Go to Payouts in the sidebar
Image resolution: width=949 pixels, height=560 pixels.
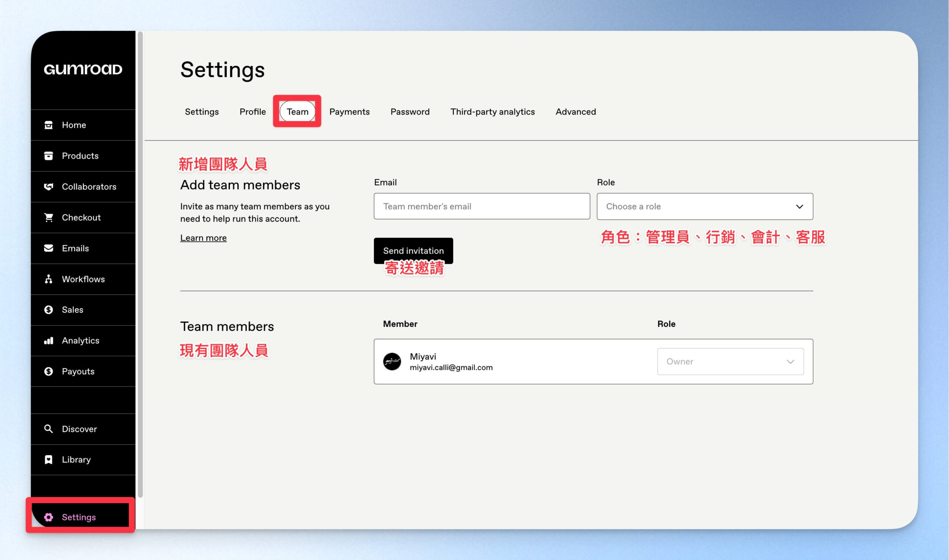coord(83,372)
